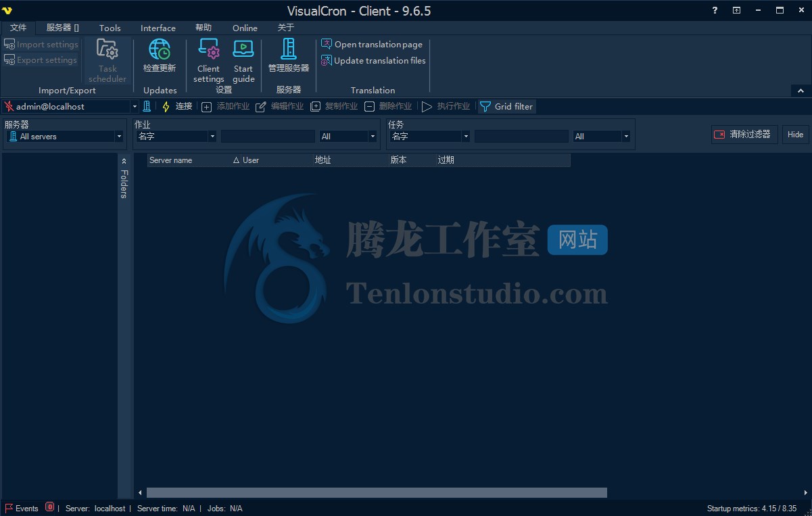Click 添加作业 add job button
The height and width of the screenshot is (516, 812).
(226, 106)
